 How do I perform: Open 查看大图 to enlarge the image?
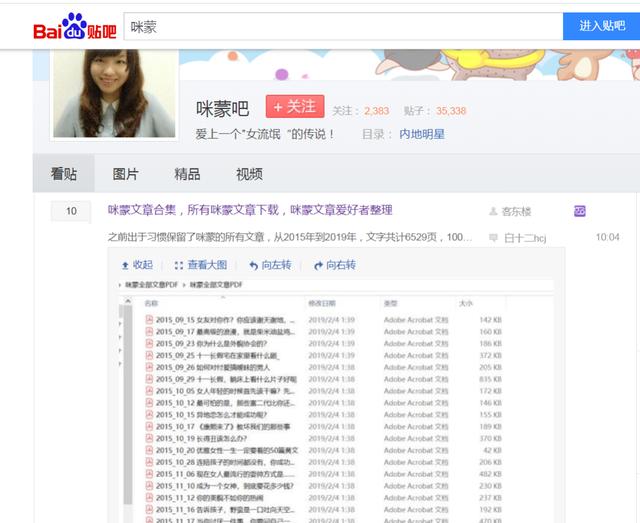click(x=200, y=265)
